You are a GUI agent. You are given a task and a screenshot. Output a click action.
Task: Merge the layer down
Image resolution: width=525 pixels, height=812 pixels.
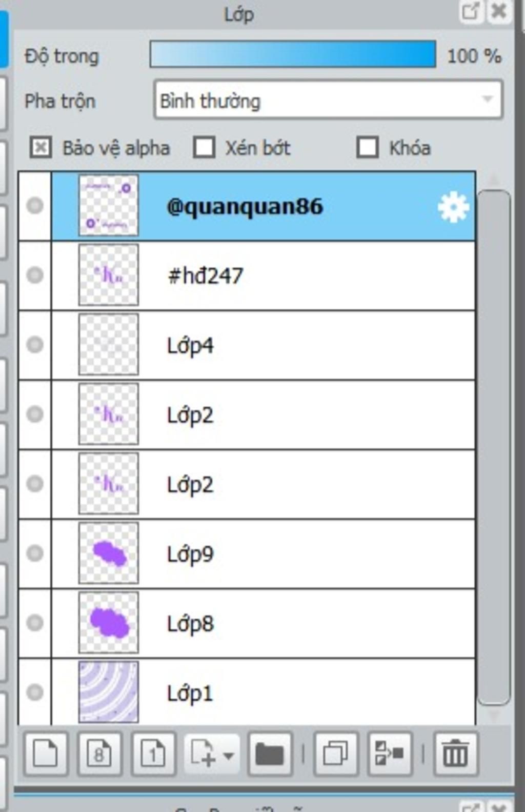[x=389, y=754]
